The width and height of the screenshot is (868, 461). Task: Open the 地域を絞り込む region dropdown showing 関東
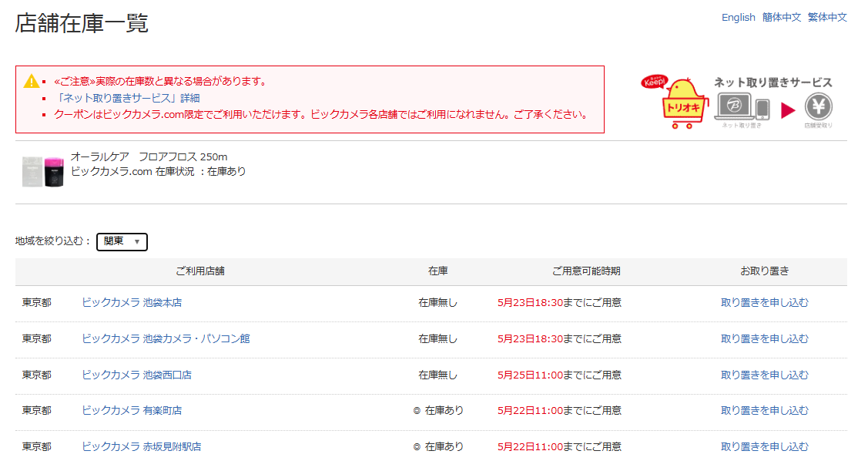[122, 241]
